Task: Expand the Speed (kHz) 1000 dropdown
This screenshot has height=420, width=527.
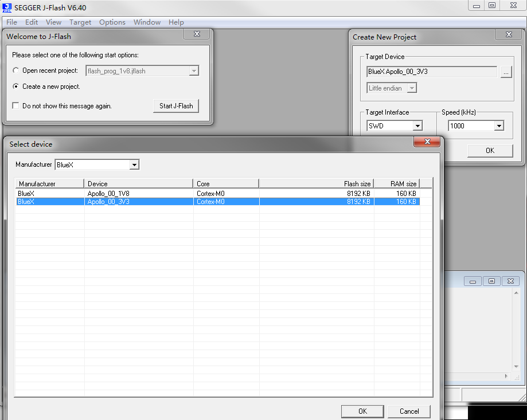Action: [x=499, y=126]
